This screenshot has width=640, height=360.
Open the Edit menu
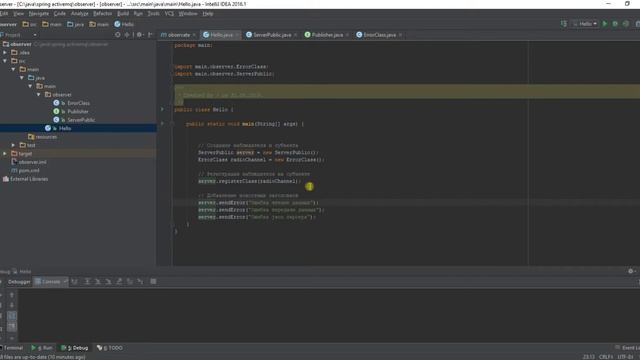click(4, 13)
